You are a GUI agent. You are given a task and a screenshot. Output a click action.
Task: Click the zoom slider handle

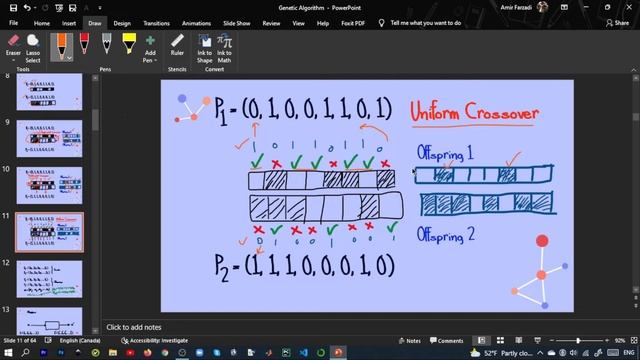(x=578, y=340)
